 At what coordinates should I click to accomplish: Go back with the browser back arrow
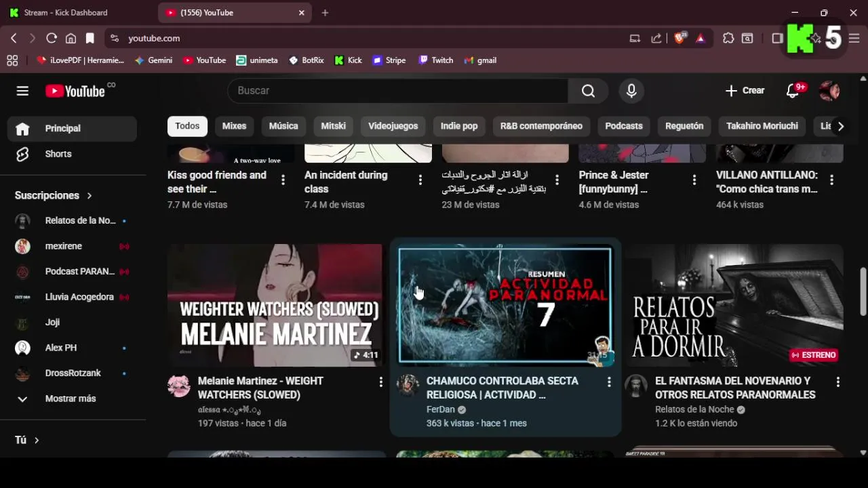pyautogui.click(x=14, y=39)
